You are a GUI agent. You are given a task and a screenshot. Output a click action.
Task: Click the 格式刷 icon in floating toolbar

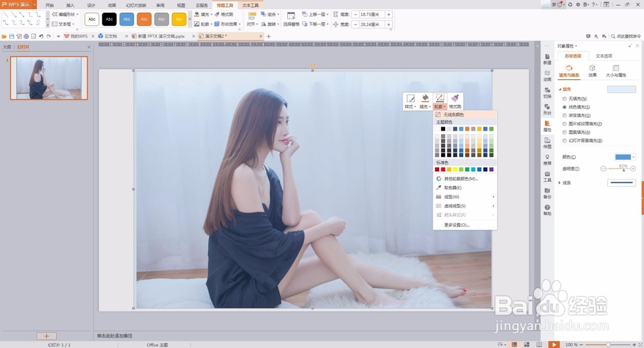point(455,101)
